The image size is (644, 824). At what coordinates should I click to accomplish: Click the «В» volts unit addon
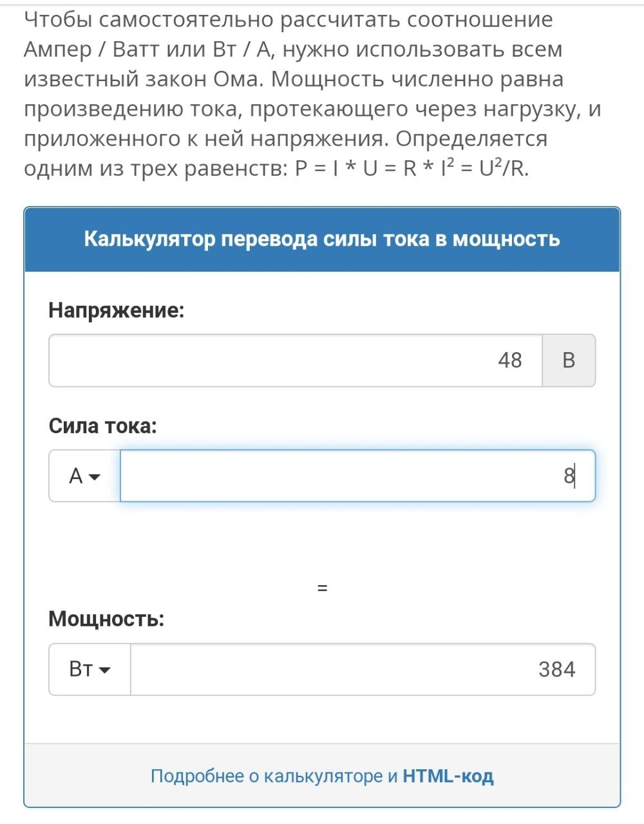[569, 360]
